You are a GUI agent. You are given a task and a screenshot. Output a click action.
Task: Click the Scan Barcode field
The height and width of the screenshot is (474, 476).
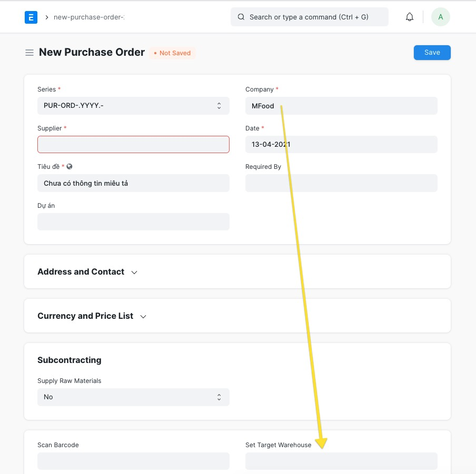[133, 461]
